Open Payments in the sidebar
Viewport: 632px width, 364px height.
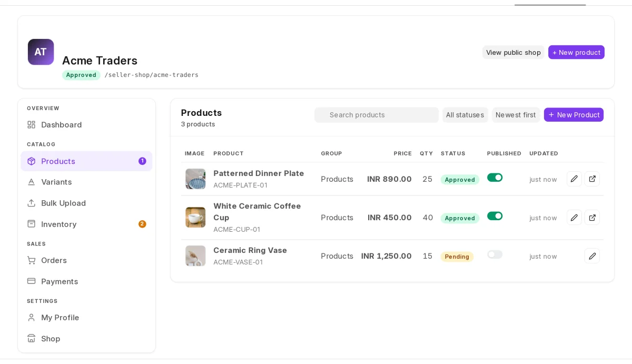[86, 281]
